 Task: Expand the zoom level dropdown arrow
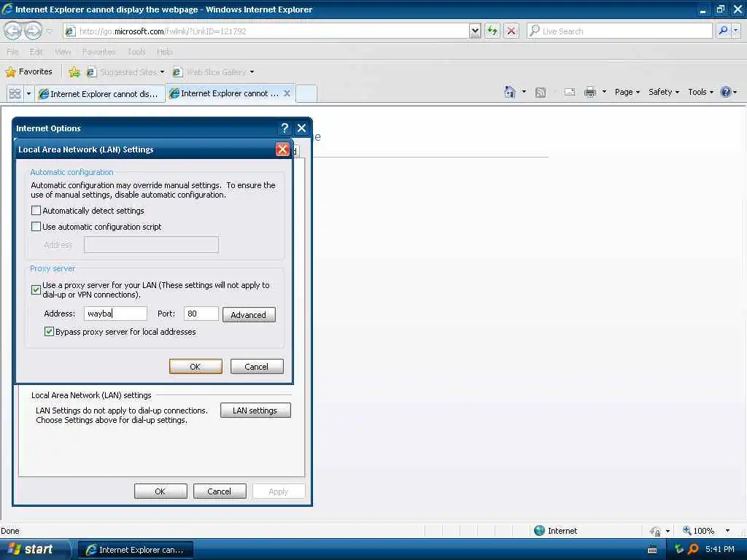coord(727,531)
